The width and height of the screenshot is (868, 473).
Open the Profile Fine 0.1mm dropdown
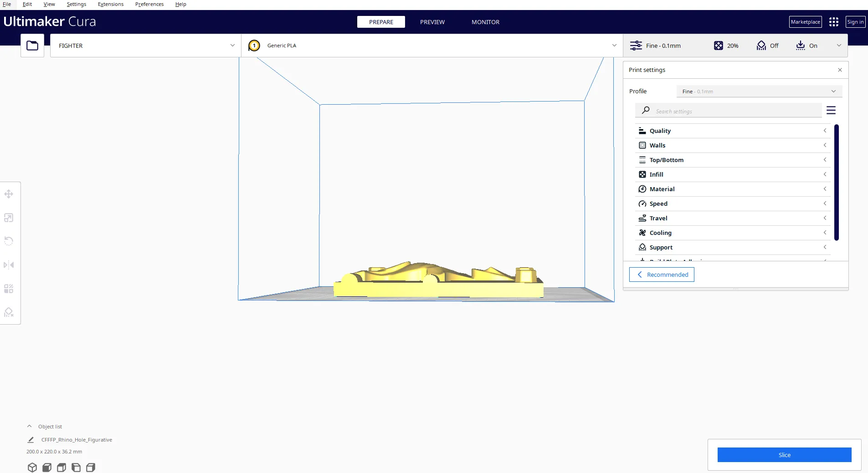tap(759, 91)
